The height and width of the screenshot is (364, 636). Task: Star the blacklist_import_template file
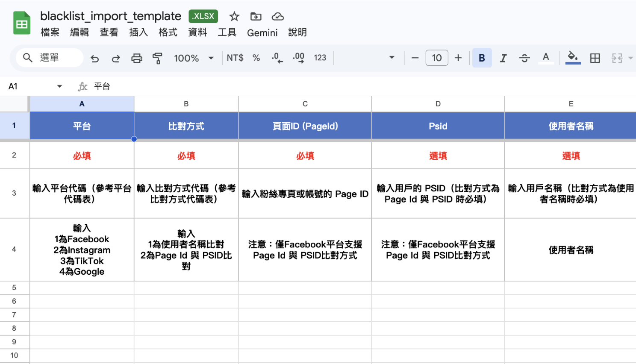click(x=234, y=16)
